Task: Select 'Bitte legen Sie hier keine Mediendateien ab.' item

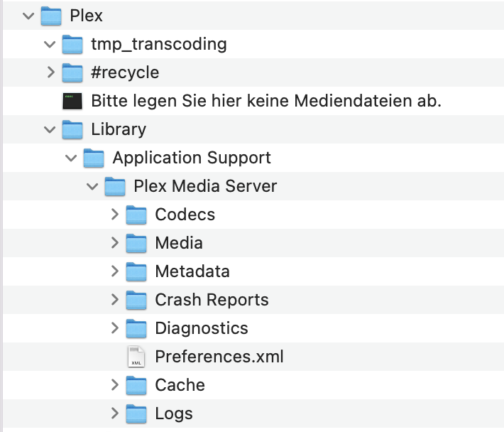Action: tap(266, 101)
